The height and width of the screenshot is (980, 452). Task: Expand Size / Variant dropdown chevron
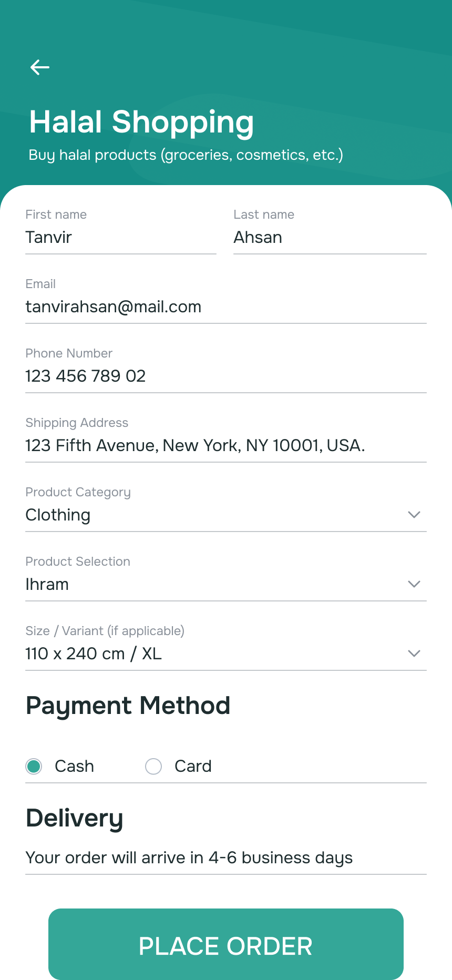point(414,654)
